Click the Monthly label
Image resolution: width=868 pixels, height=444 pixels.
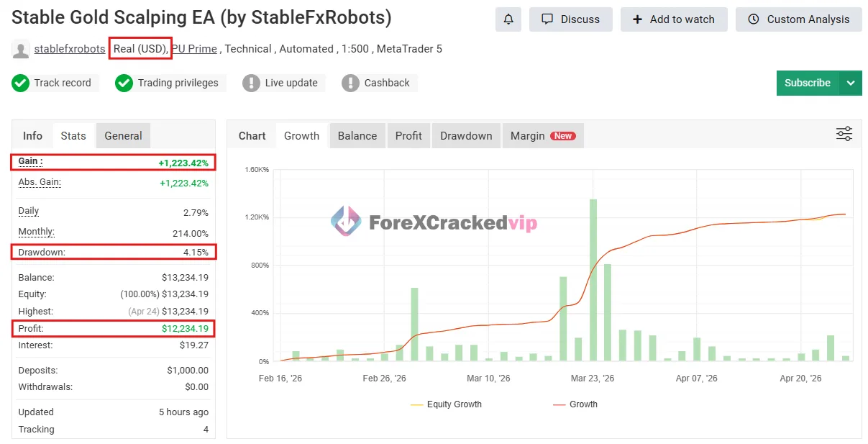pos(36,232)
